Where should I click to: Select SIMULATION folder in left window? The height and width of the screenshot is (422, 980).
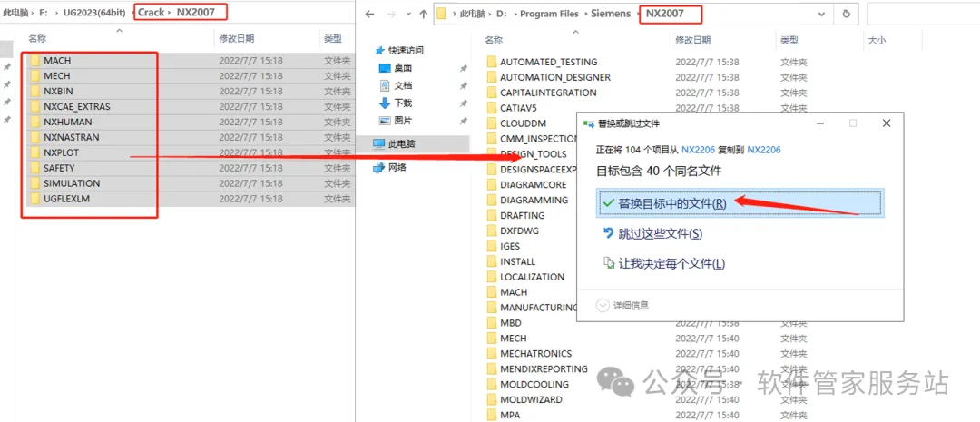coord(72,183)
